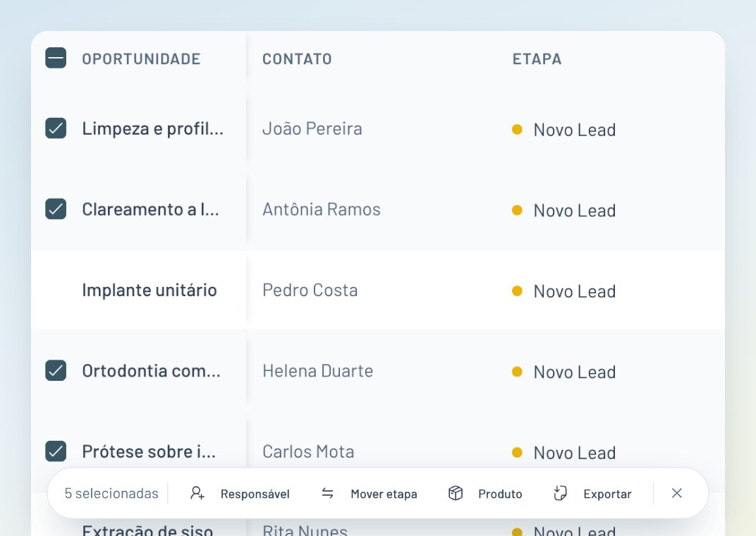Viewport: 756px width, 536px height.
Task: Open the Limpeza e profil... opportunity
Action: pyautogui.click(x=153, y=128)
